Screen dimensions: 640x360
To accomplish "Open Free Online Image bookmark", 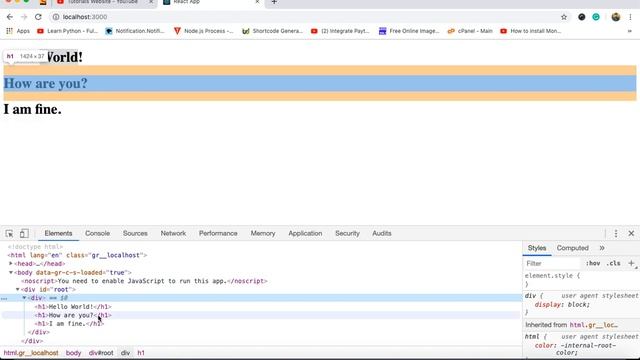I will pyautogui.click(x=409, y=31).
